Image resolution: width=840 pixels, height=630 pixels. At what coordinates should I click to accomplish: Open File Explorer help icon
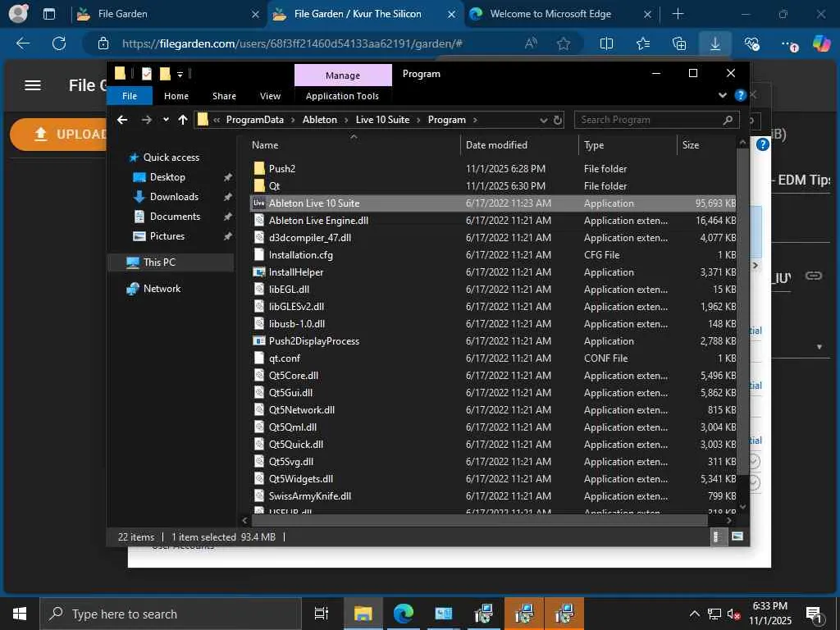(741, 95)
